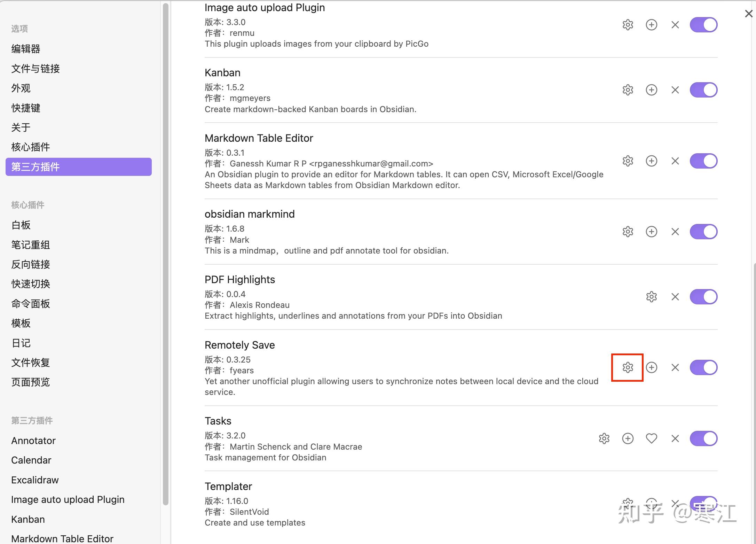Turn off PDF Highlights plugin switch
Screen dimensions: 756x544
[703, 297]
